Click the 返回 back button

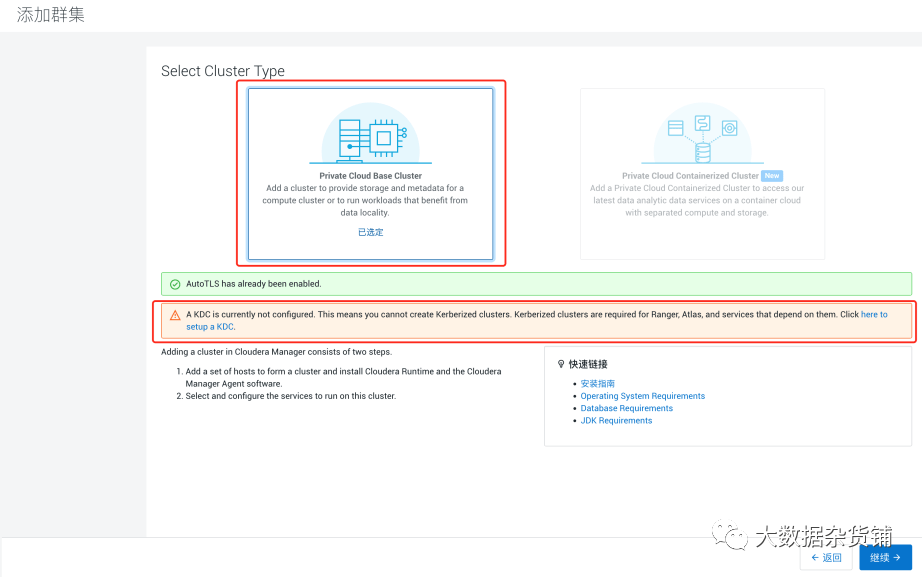(826, 558)
